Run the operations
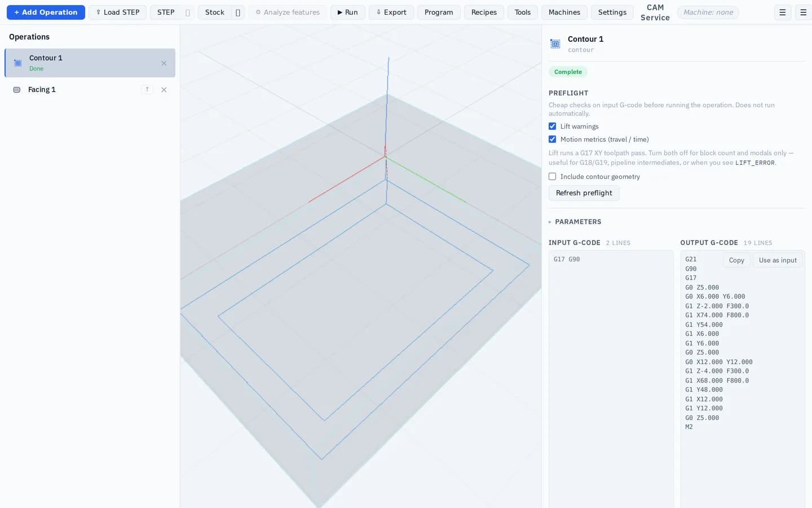 347,12
